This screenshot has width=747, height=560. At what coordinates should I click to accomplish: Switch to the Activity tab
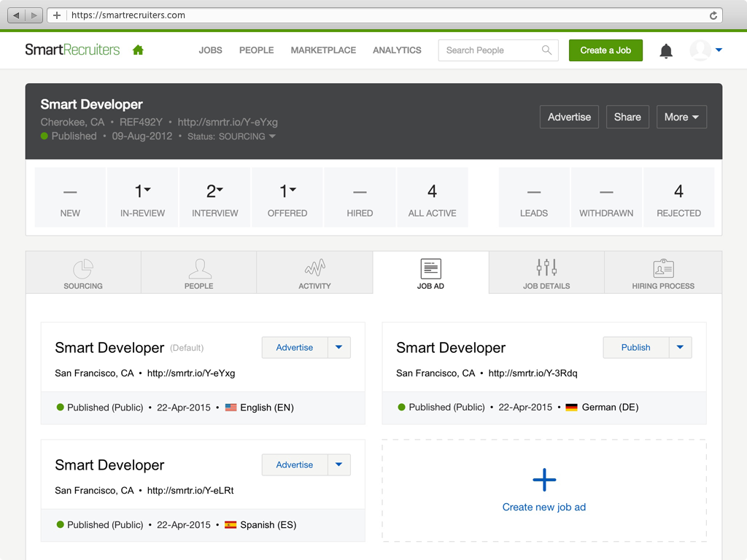pos(315,273)
